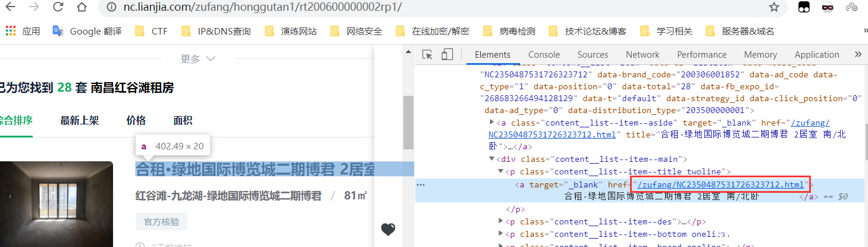Open the 合租·绿地国际博览城二期博君 listing title

(255, 170)
